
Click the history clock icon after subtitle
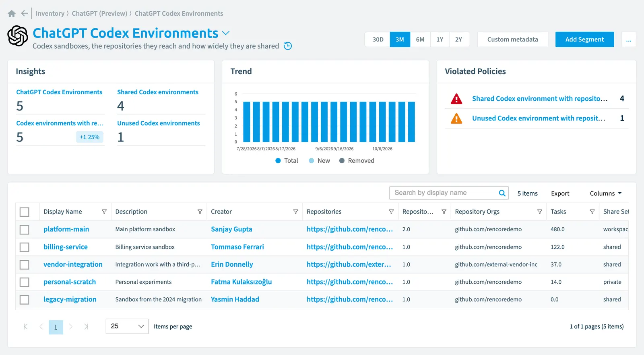click(288, 46)
